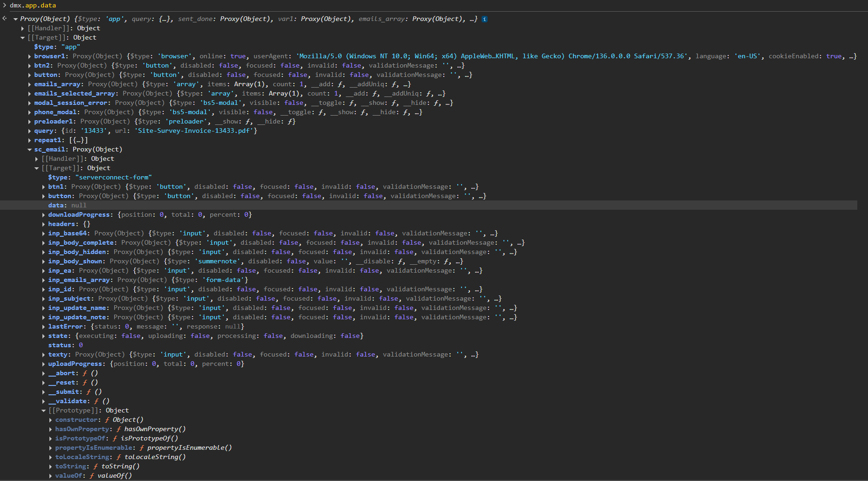Click the dmx.app.data console input line
This screenshot has width=868, height=481.
click(x=33, y=6)
